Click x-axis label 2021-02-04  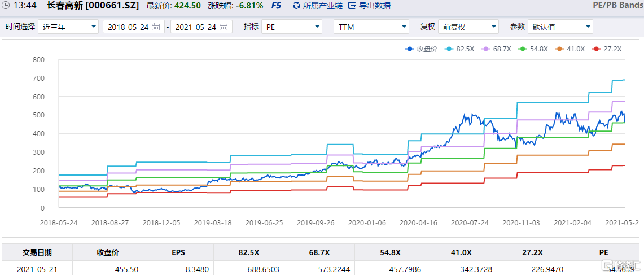(x=572, y=222)
